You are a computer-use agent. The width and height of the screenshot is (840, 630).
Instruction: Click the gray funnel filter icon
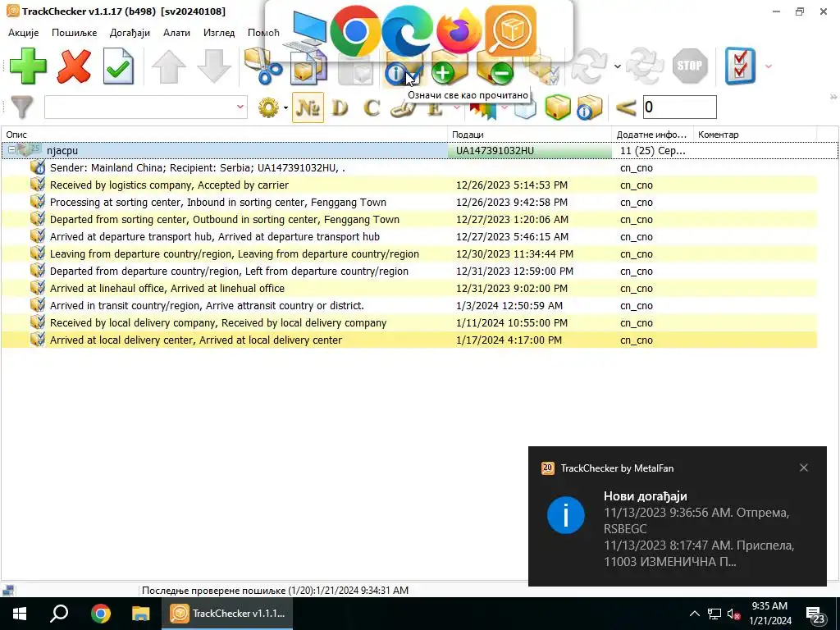tap(22, 107)
